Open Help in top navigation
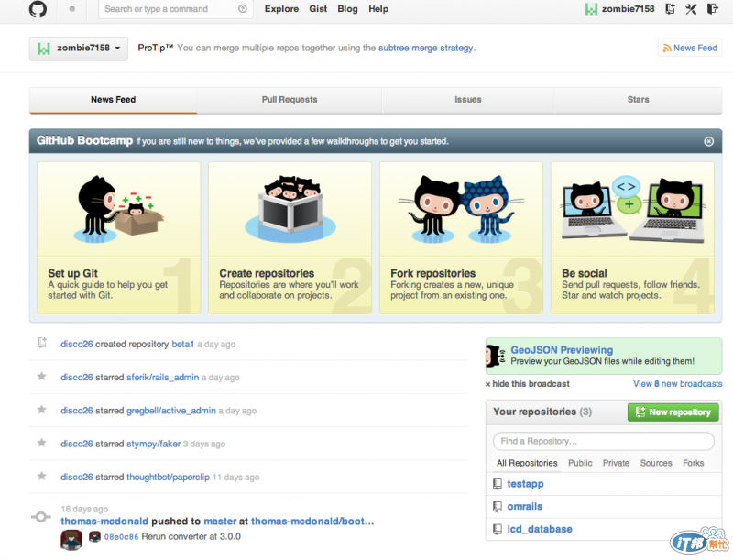Viewport: 733px width, 560px height. coord(378,9)
